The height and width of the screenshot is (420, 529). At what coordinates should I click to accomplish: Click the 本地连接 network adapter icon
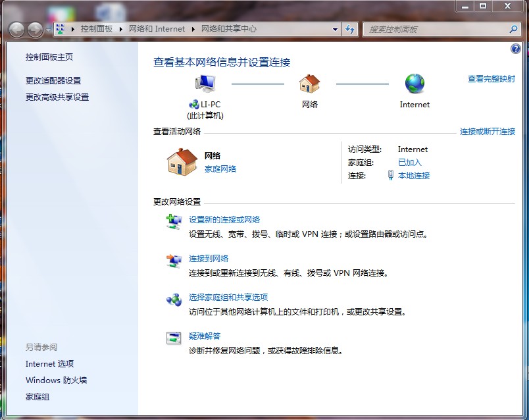(390, 175)
